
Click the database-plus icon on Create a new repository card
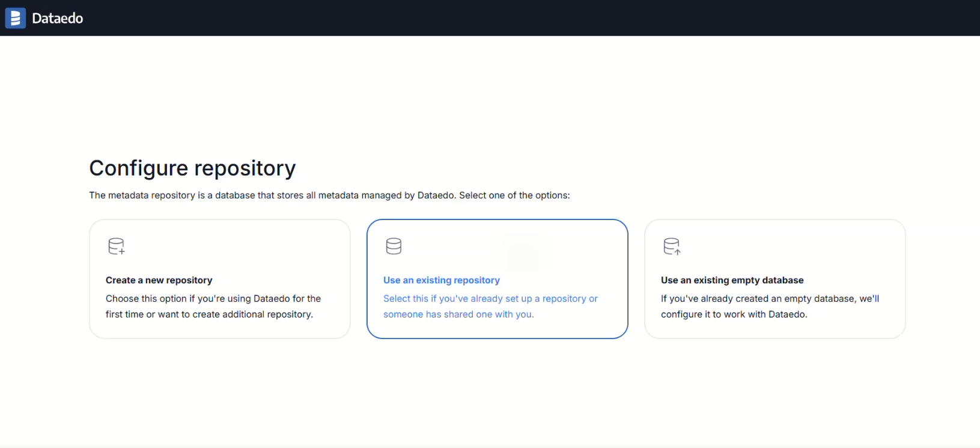[117, 246]
